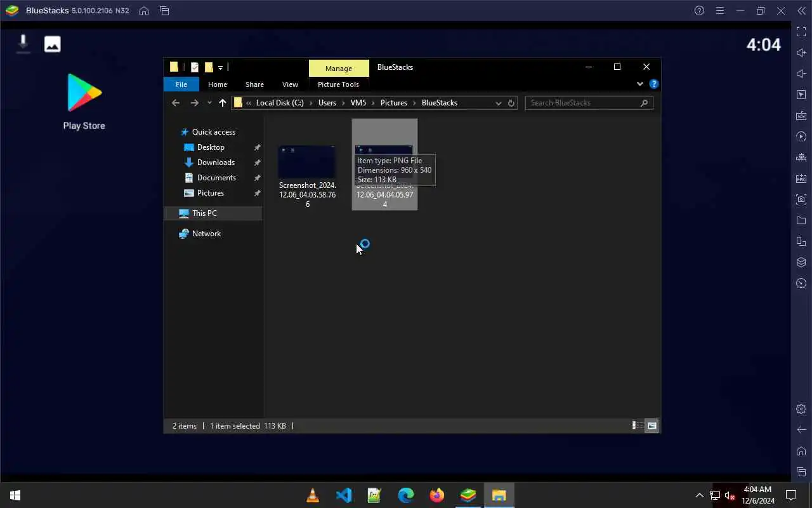Open VLC from the taskbar
This screenshot has height=508, width=812.
tap(313, 495)
